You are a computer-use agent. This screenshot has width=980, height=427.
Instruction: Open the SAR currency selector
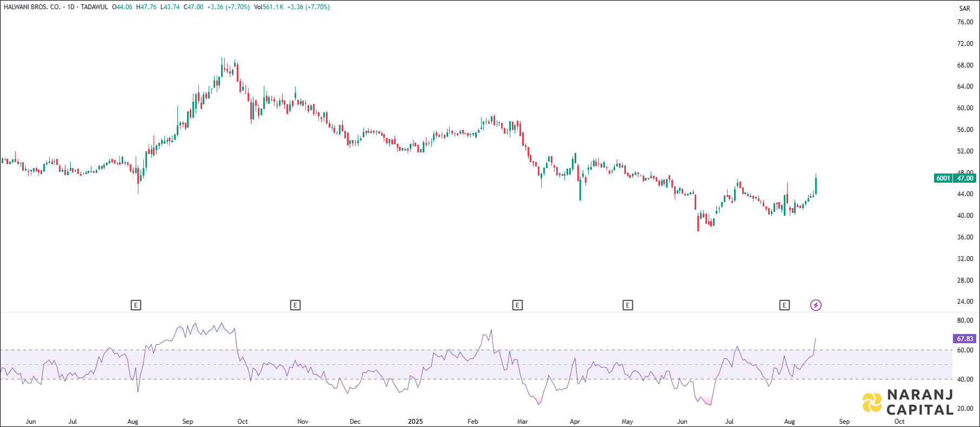(965, 8)
